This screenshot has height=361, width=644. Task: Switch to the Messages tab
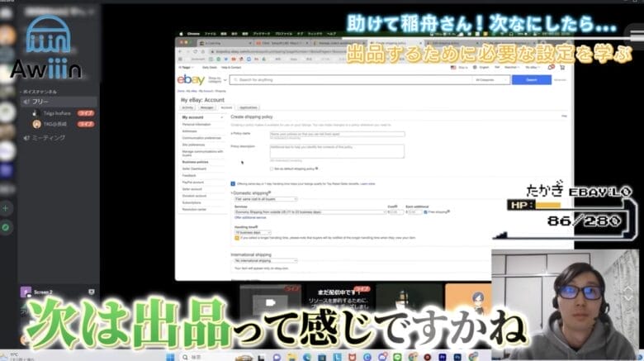click(206, 107)
